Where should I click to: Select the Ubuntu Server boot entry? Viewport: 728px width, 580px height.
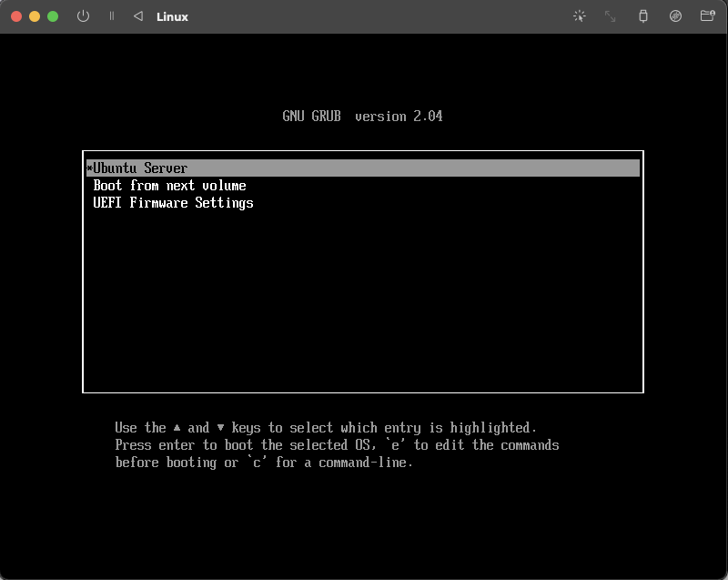tap(363, 168)
